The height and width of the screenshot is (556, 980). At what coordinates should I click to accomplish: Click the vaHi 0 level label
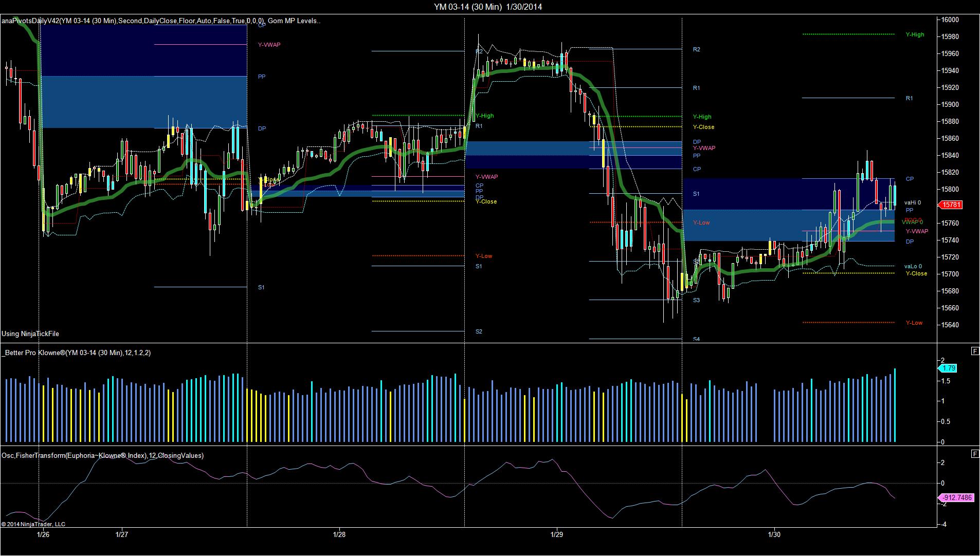click(x=913, y=203)
